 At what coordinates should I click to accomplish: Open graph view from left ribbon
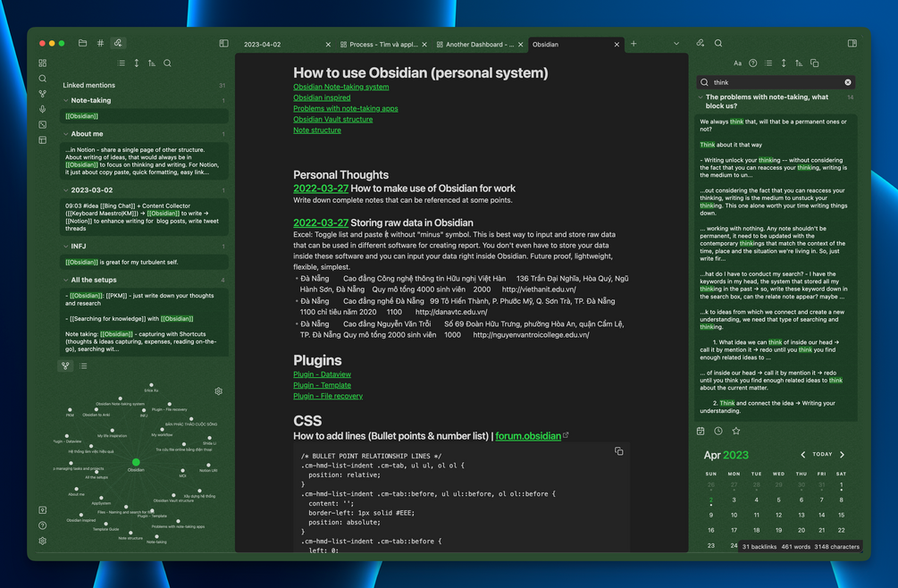(x=42, y=94)
